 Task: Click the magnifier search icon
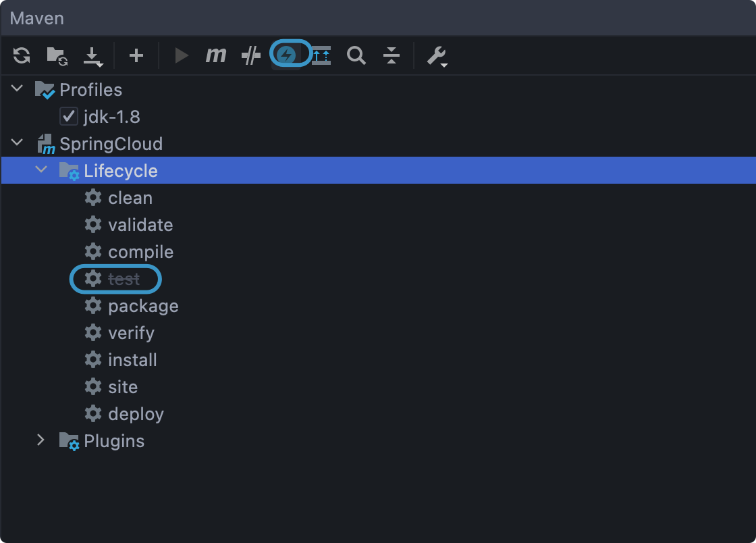tap(356, 55)
